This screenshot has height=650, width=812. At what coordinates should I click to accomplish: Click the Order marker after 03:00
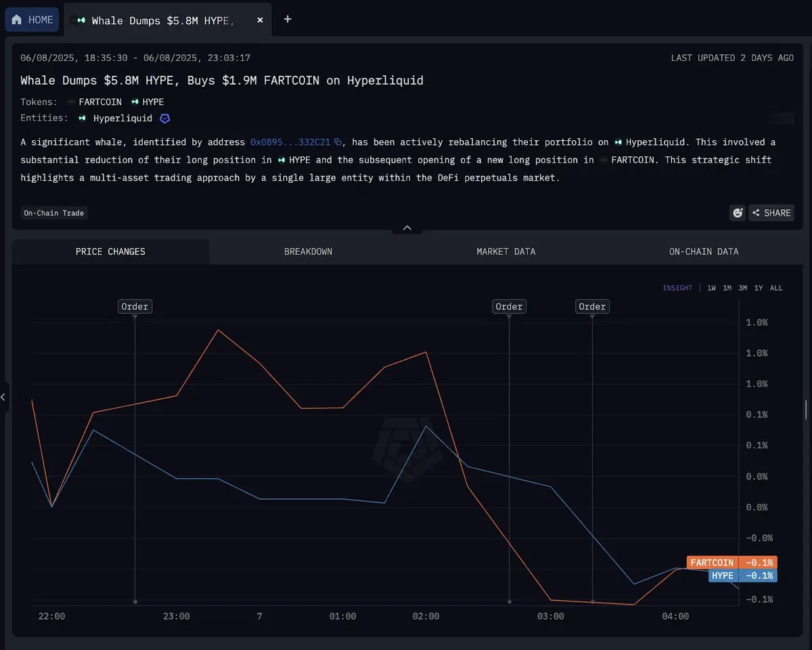coord(592,307)
